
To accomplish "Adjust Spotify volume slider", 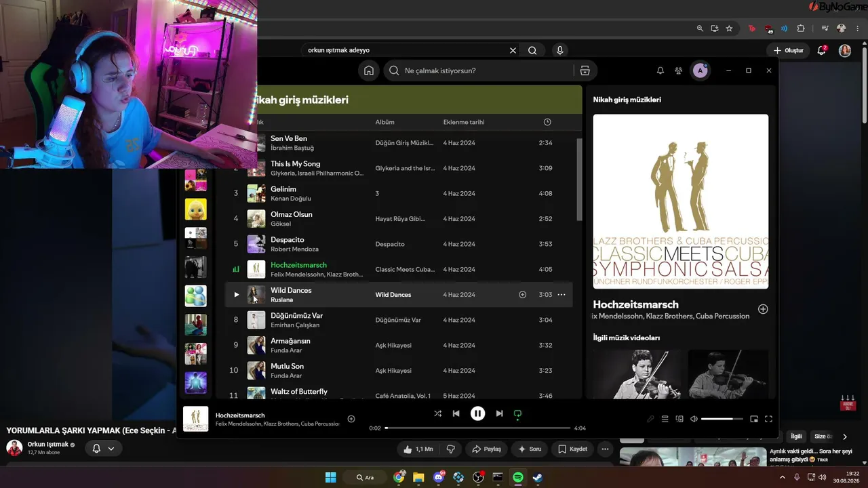I will coord(722,419).
